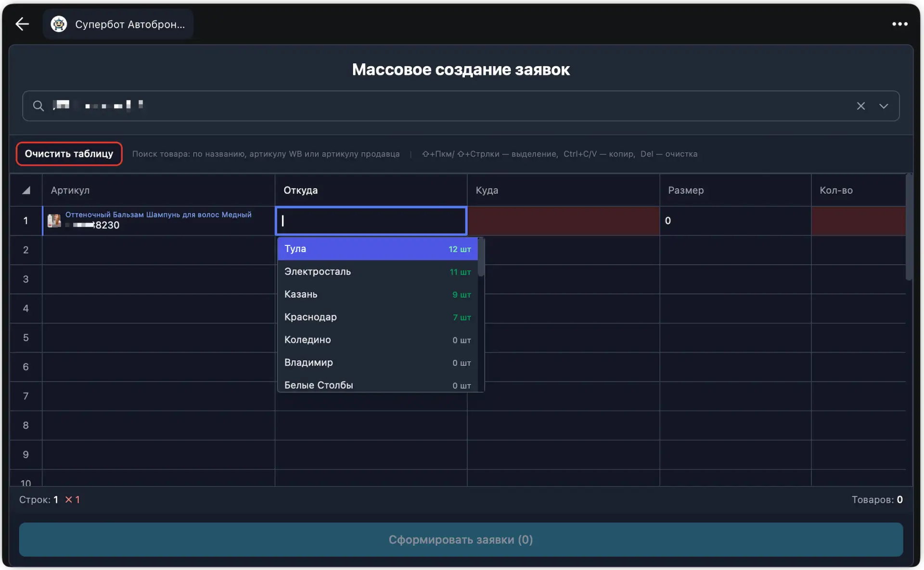Expand the search field dropdown chevron
Viewport: 924px width, 570px height.
point(884,106)
